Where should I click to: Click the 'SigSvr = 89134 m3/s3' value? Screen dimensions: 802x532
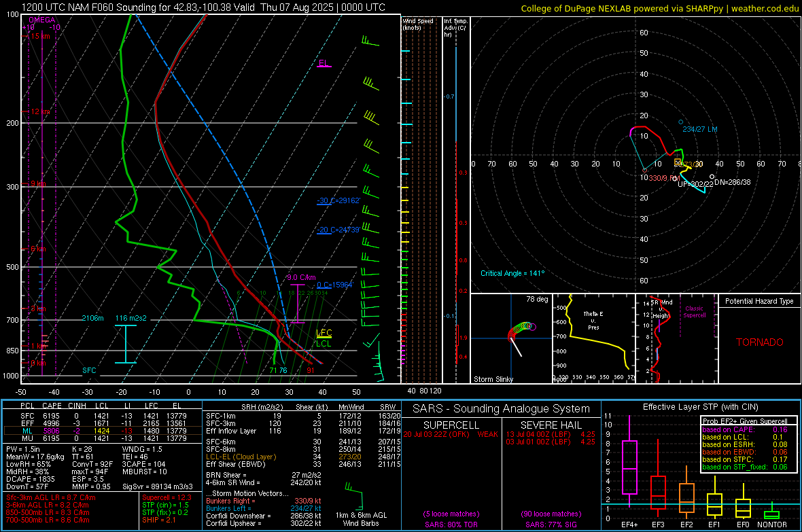[x=158, y=486]
